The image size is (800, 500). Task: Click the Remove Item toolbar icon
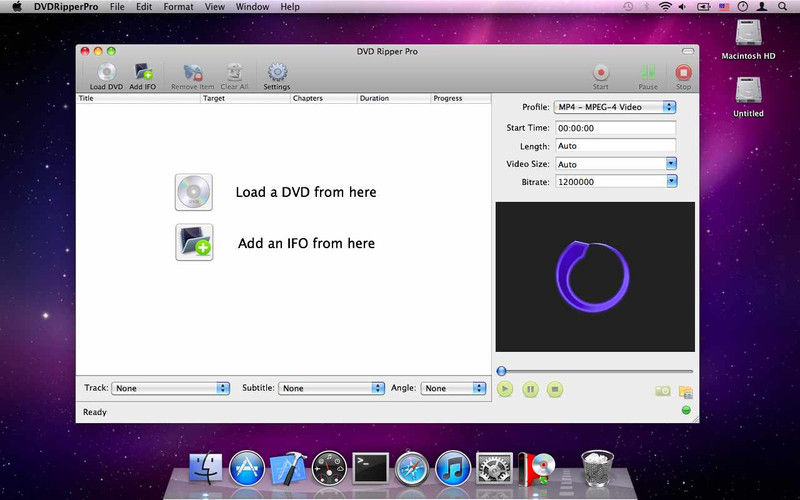pos(192,73)
